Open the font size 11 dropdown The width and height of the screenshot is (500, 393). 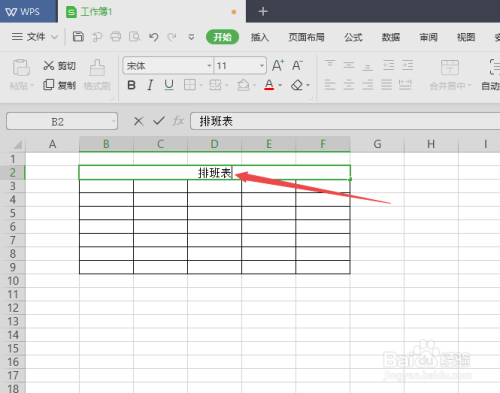click(262, 66)
